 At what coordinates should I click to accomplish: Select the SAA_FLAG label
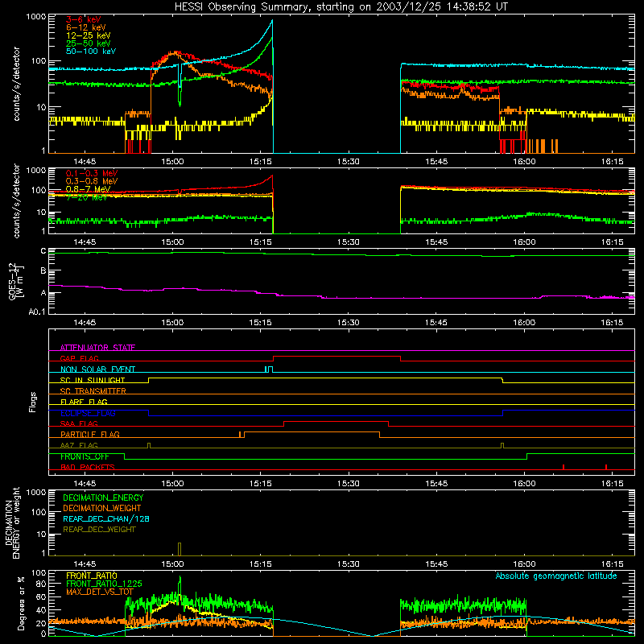pyautogui.click(x=79, y=423)
